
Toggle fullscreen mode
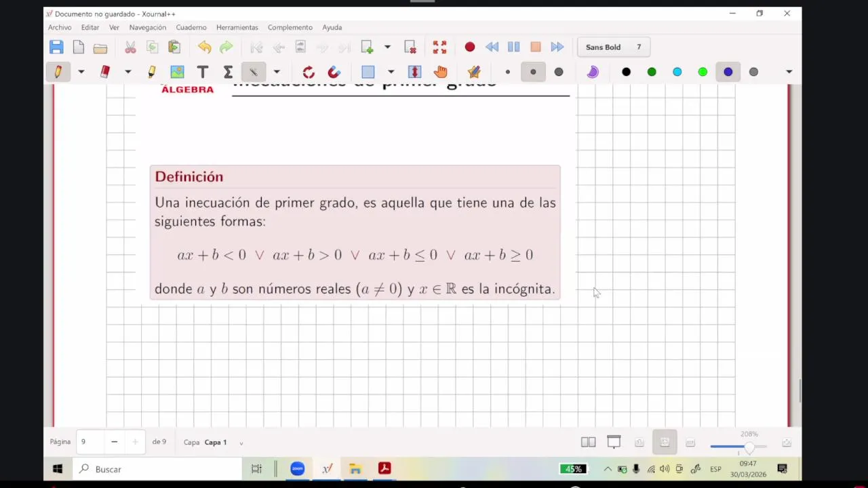coord(439,47)
